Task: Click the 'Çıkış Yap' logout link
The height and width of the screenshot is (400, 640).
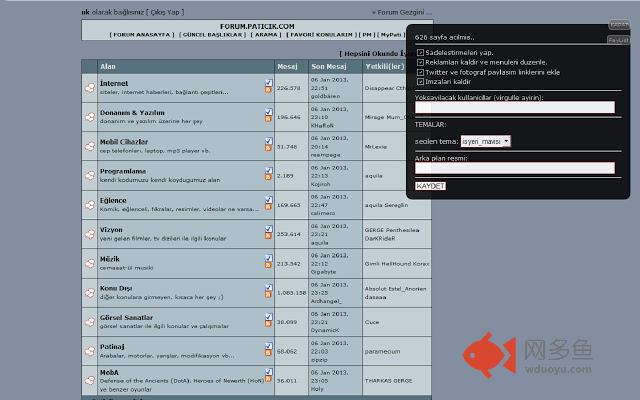Action: pyautogui.click(x=167, y=12)
